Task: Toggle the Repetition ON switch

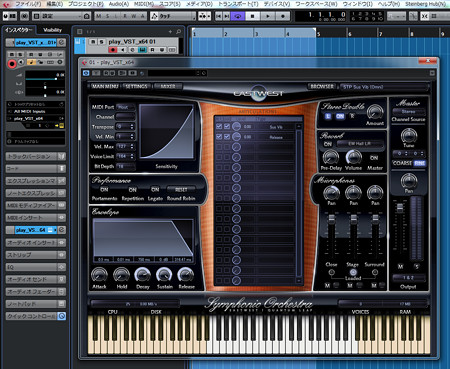Action: [x=133, y=190]
